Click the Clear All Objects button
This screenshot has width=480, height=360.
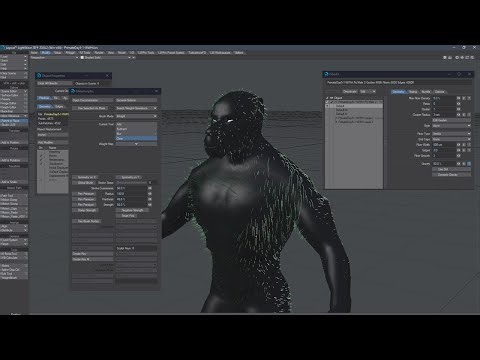(54, 83)
